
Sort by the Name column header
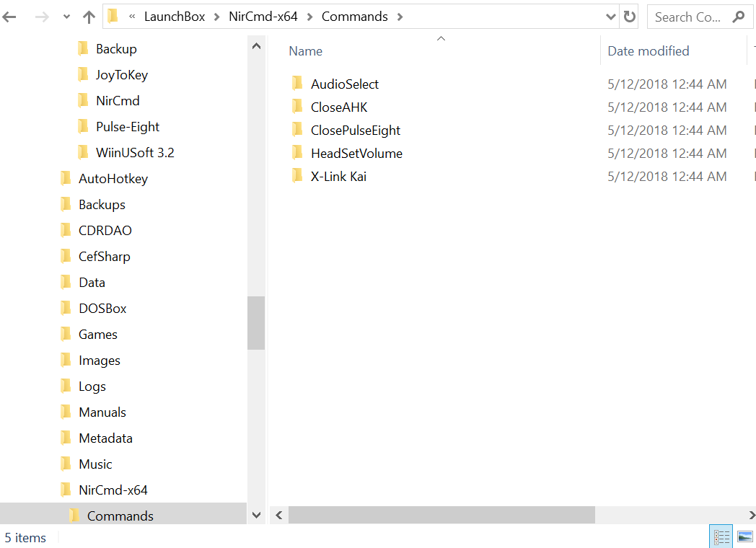(305, 51)
